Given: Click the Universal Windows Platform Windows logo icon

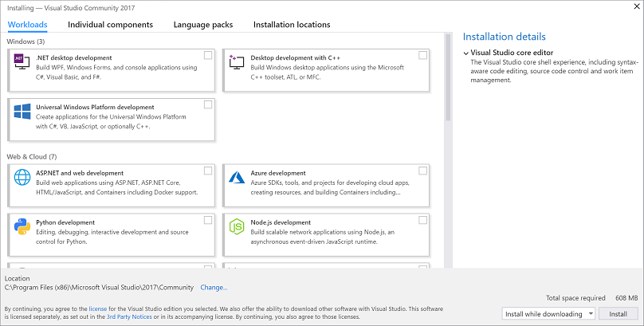Looking at the screenshot, I should [x=22, y=112].
